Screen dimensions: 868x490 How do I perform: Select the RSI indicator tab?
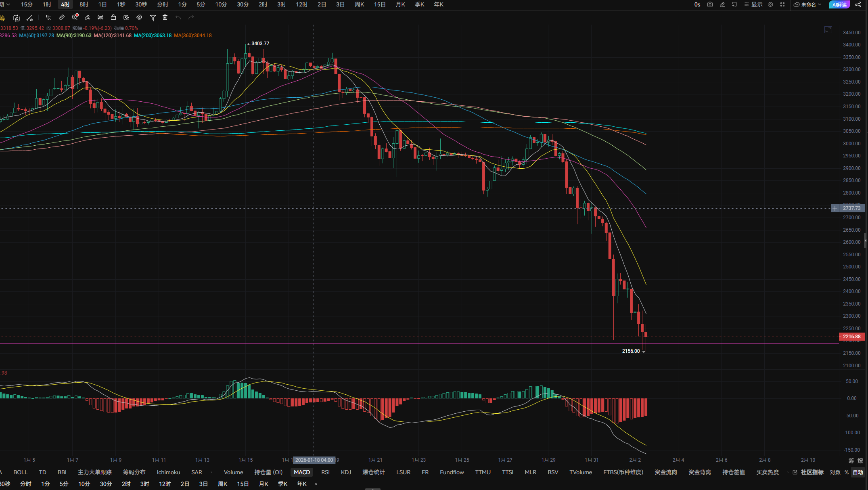pyautogui.click(x=325, y=472)
